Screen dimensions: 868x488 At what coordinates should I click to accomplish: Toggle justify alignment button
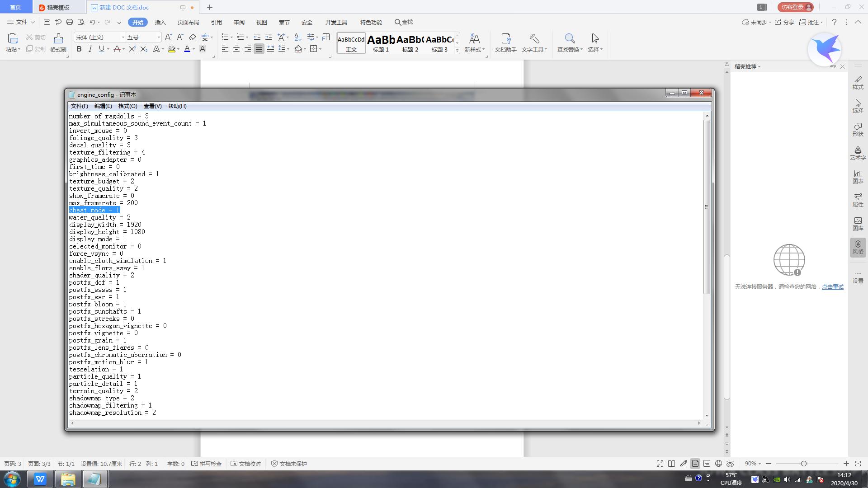coord(259,49)
